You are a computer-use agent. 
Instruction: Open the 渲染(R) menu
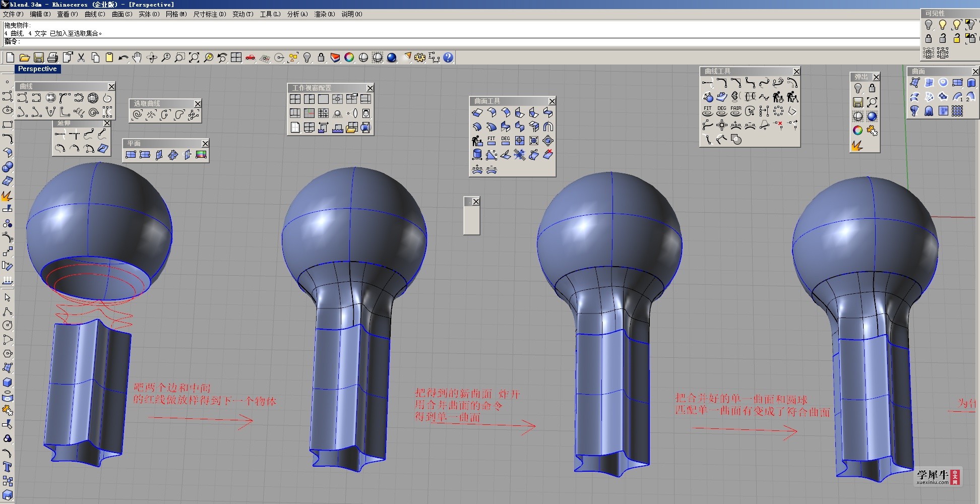(x=325, y=14)
